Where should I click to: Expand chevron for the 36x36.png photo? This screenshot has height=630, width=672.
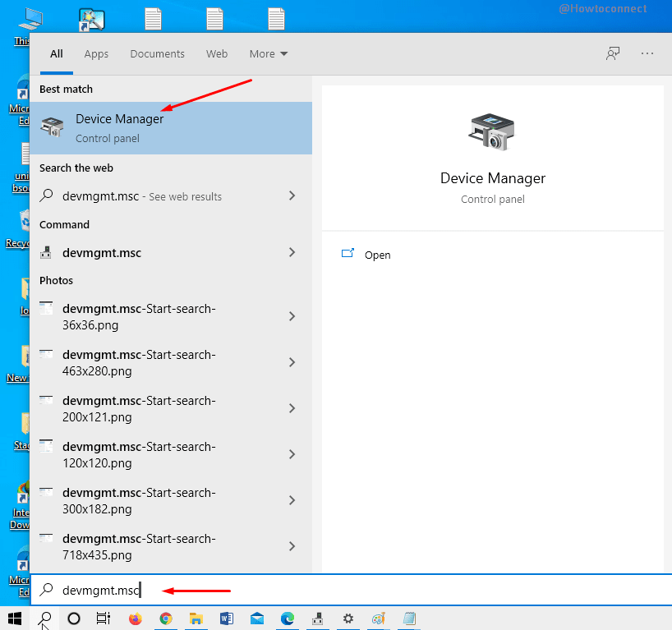(x=292, y=316)
